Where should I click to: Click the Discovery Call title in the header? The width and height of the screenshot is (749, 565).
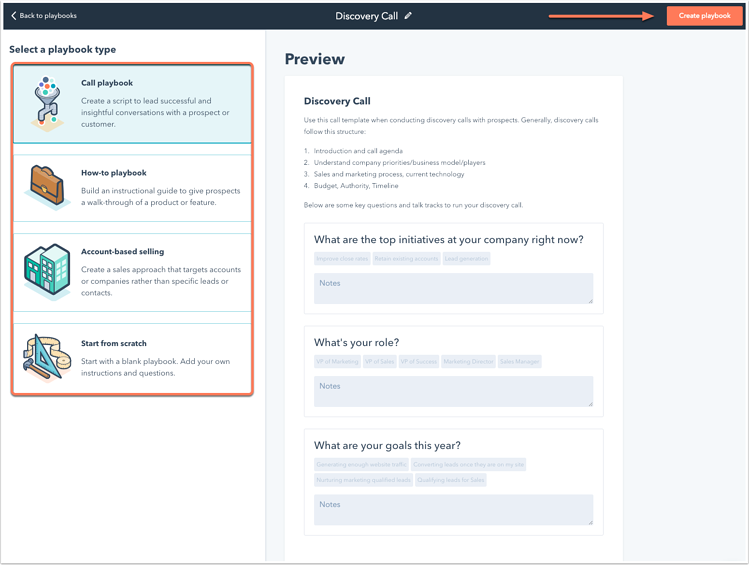click(x=367, y=16)
